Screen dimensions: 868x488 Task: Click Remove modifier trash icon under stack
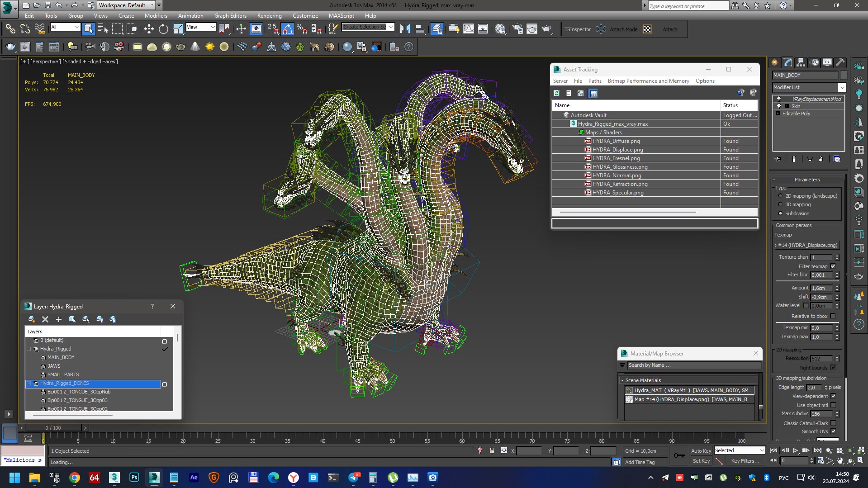click(821, 159)
